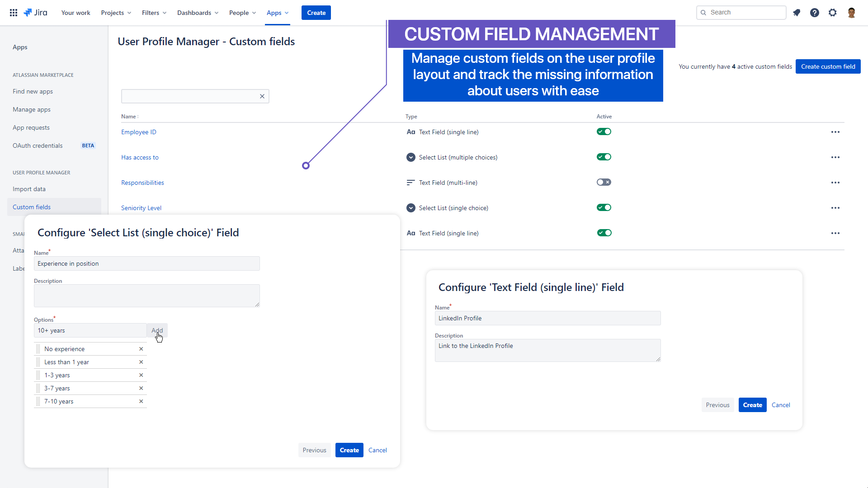Expand the Filters dropdown
The image size is (868, 488).
click(154, 13)
